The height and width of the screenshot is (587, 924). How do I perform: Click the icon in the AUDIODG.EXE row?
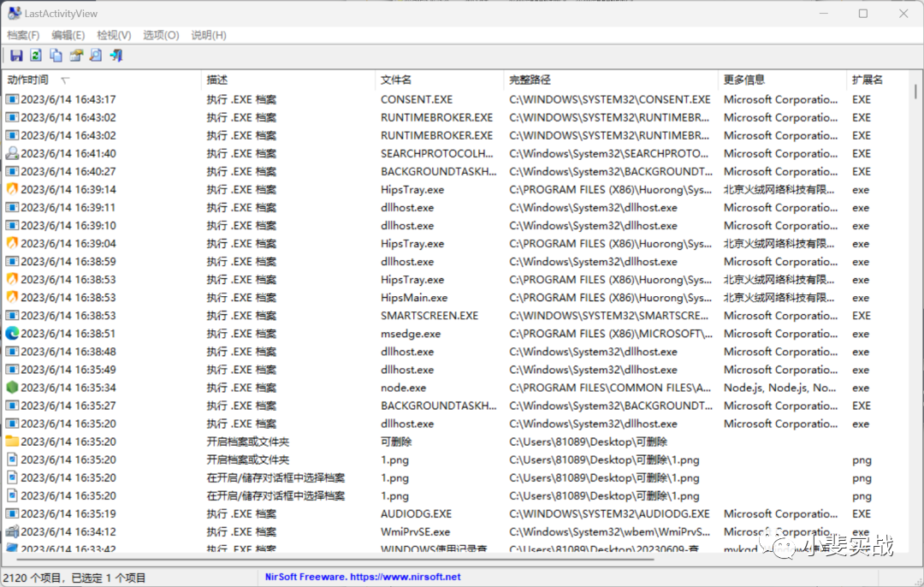coord(12,514)
